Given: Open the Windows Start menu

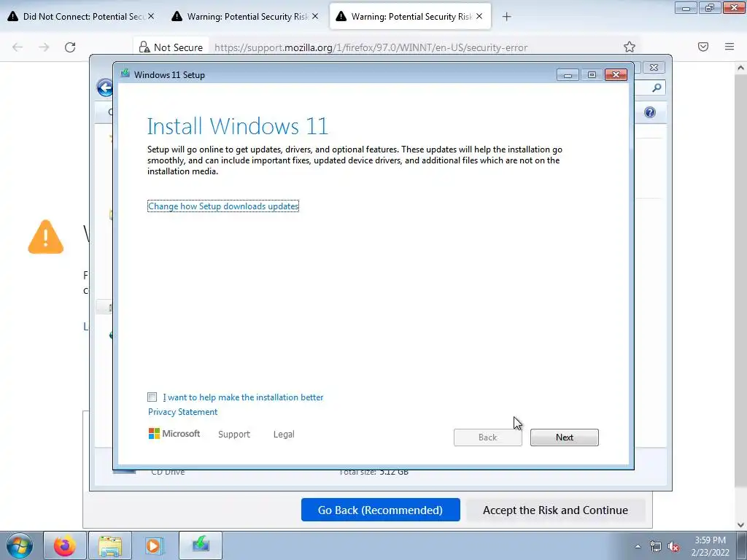Looking at the screenshot, I should pyautogui.click(x=20, y=545).
